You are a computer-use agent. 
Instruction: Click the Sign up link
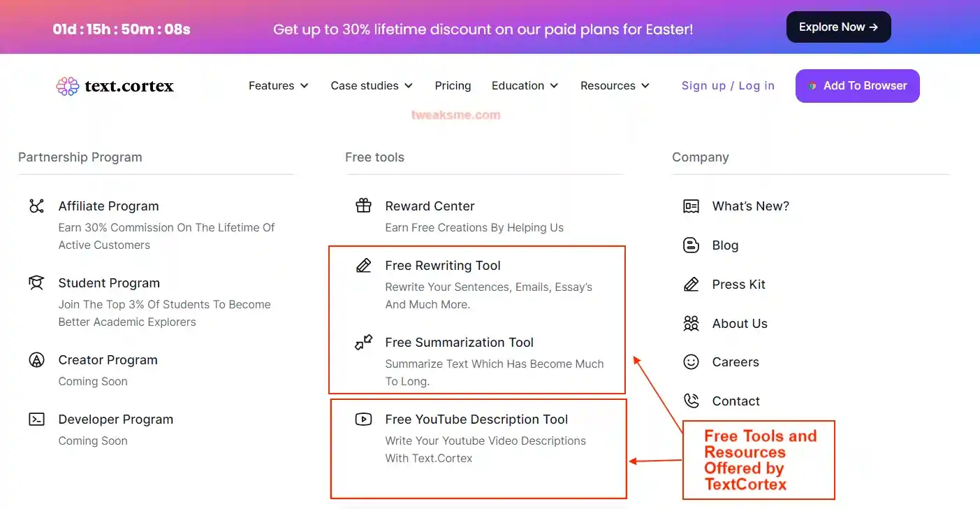(703, 85)
